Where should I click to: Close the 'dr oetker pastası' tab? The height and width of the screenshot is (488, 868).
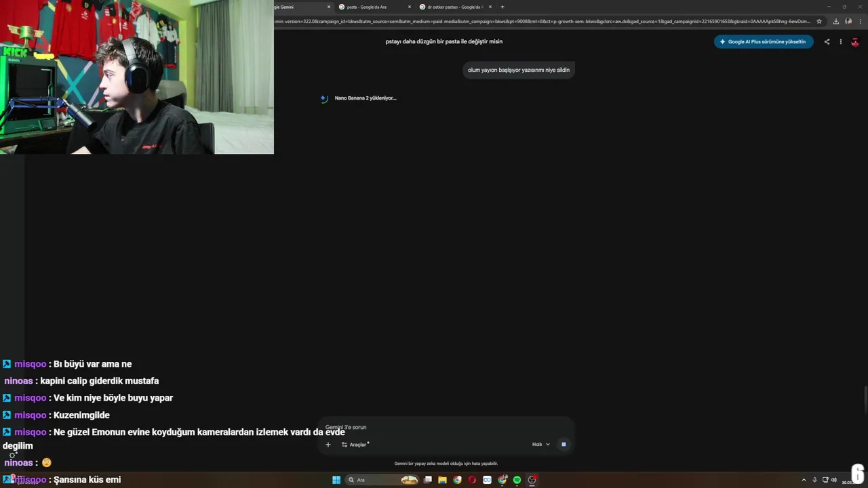[490, 7]
